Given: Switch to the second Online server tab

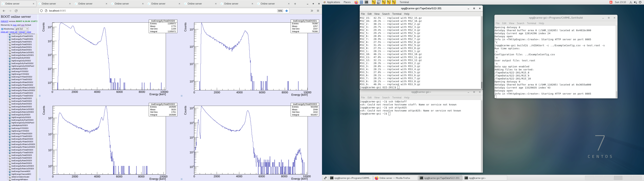Looking at the screenshot, I should point(49,4).
